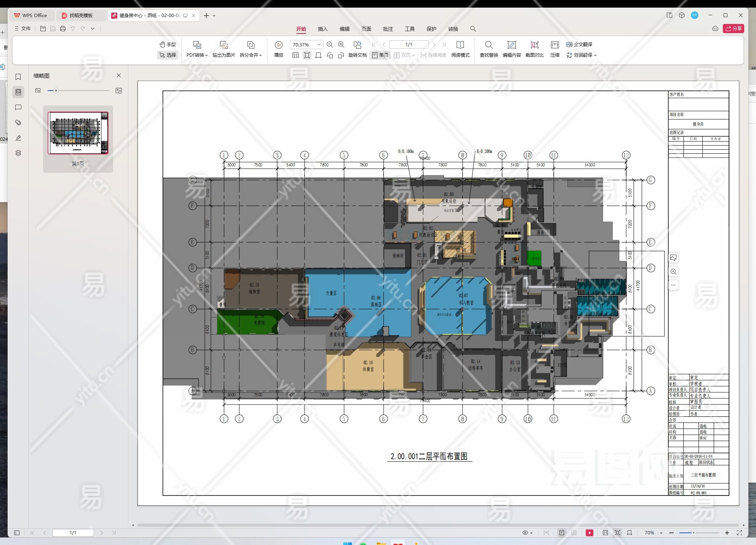Switch to the 批注 (Annotate) tab
This screenshot has height=545, width=756.
388,29
